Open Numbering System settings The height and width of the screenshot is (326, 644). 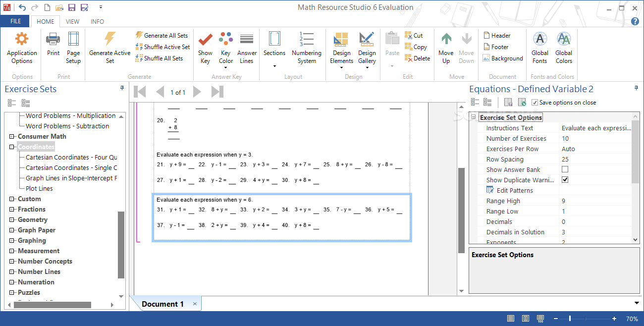pos(307,48)
